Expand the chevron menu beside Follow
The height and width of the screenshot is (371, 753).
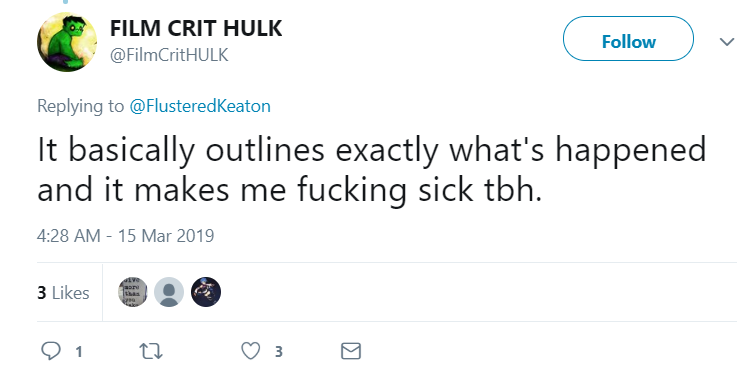pyautogui.click(x=727, y=42)
